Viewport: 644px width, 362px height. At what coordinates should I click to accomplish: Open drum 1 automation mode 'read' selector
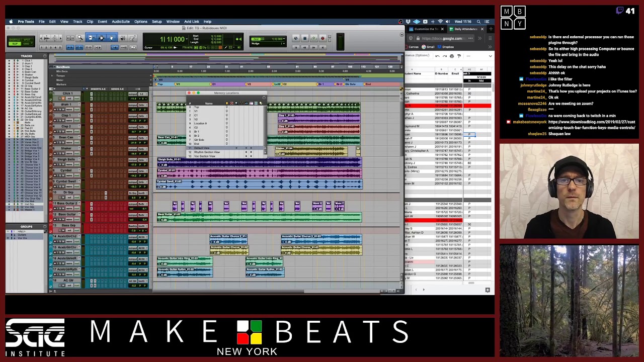pyautogui.click(x=77, y=110)
